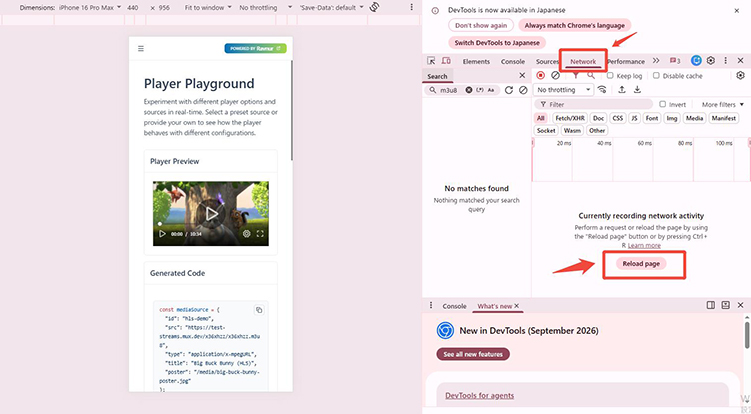Click the Filter input field
Screen dimensions: 751x414
coord(593,104)
